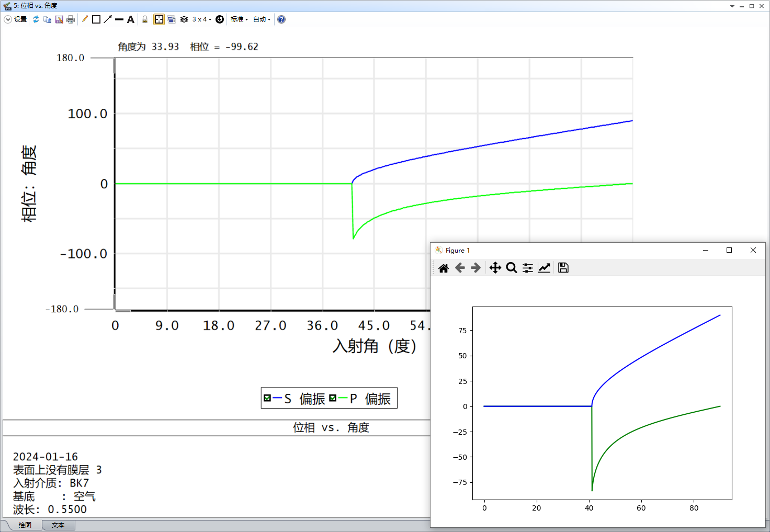Click the layers overlay icon
The height and width of the screenshot is (532, 770).
184,19
